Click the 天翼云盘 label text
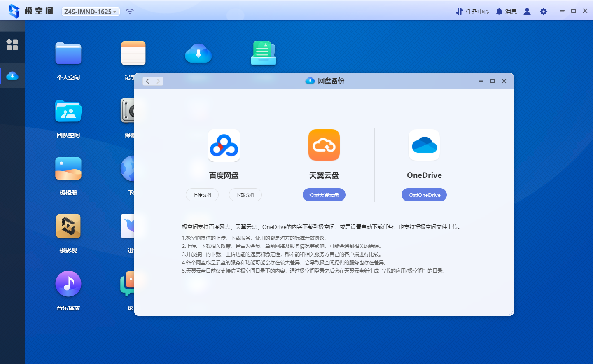The width and height of the screenshot is (593, 364). click(324, 175)
